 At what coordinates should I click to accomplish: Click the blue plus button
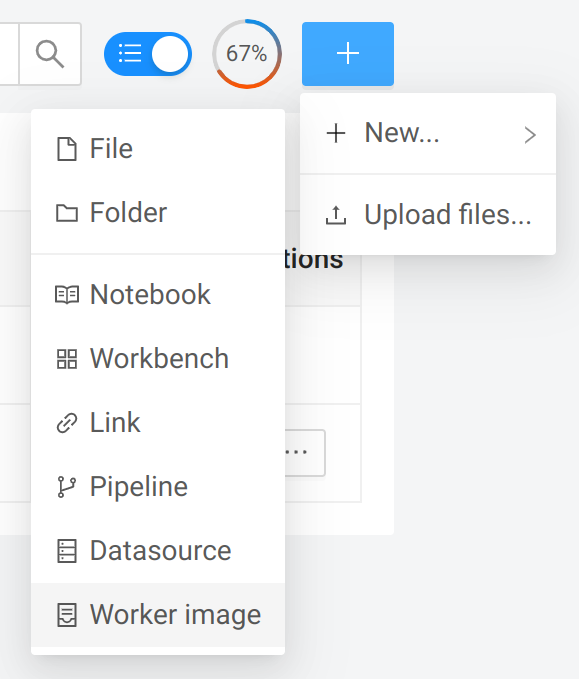point(348,54)
